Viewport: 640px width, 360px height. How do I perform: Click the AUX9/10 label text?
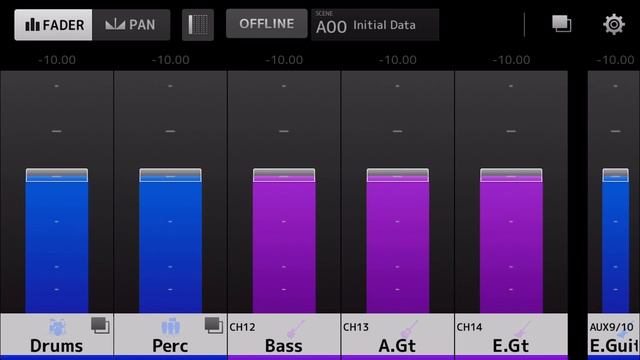coord(611,327)
